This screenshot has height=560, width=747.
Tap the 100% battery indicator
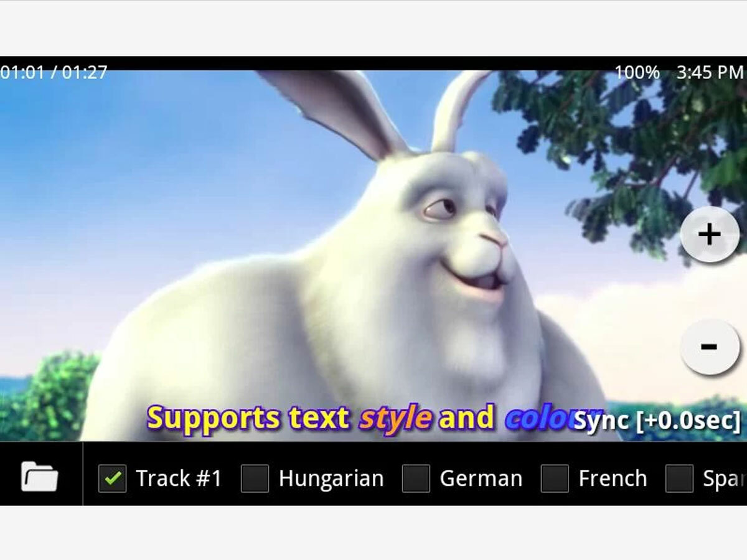pyautogui.click(x=637, y=72)
